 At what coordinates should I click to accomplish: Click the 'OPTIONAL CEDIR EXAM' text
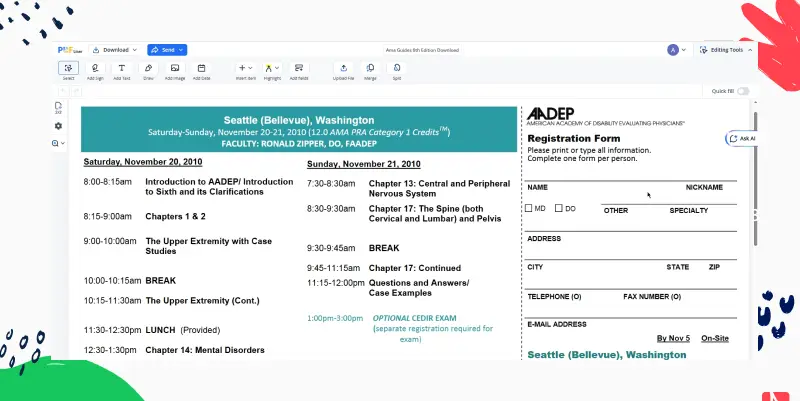(414, 318)
